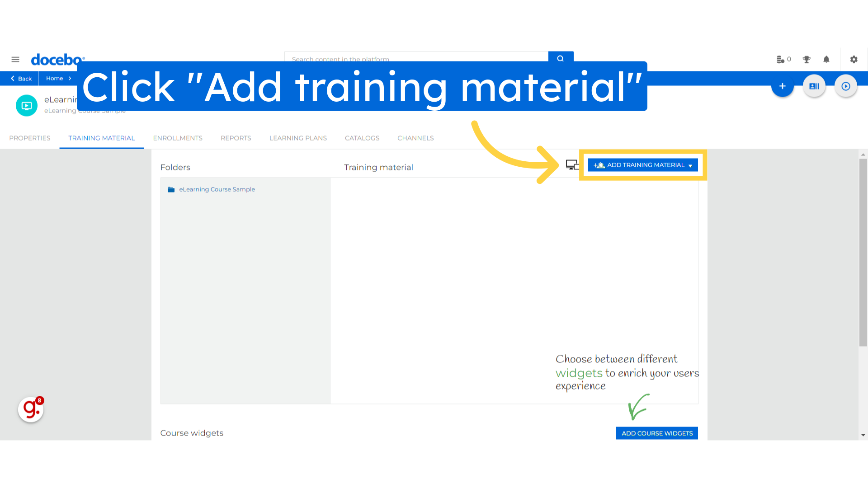Click the notifications bell icon
Image resolution: width=868 pixels, height=488 pixels.
coord(826,59)
